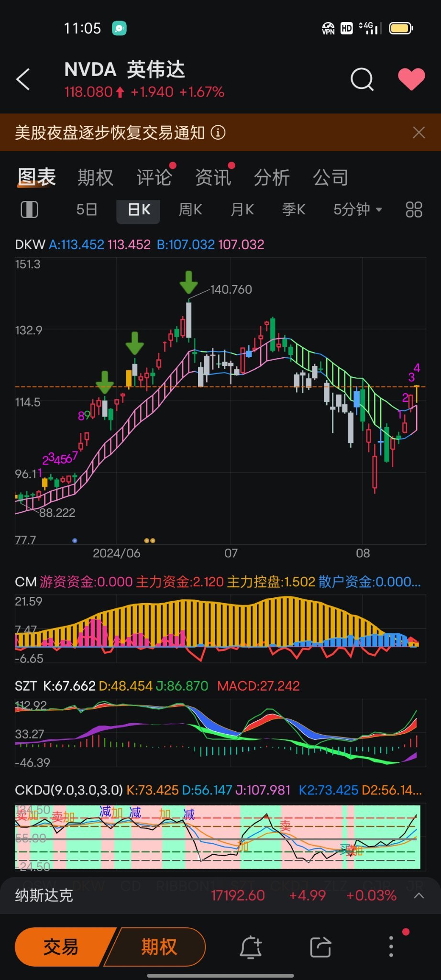Viewport: 441px width, 980px height.
Task: Tap the 4G signal status icon
Action: (x=370, y=28)
